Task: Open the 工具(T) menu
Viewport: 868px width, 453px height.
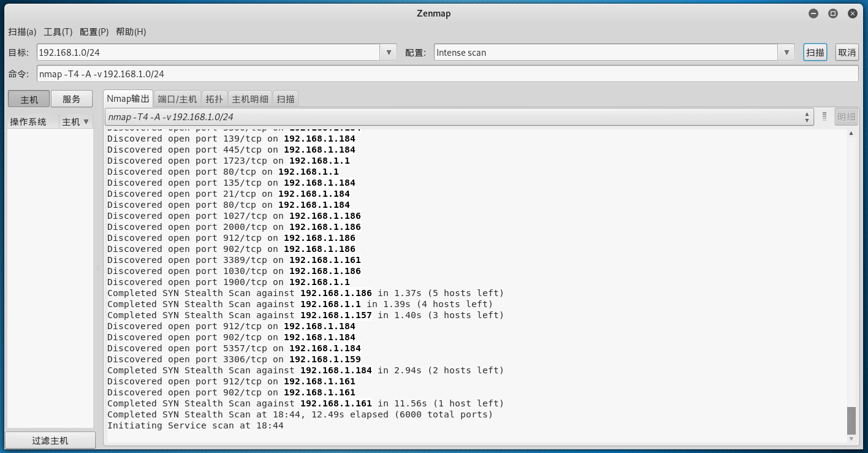Action: point(58,32)
